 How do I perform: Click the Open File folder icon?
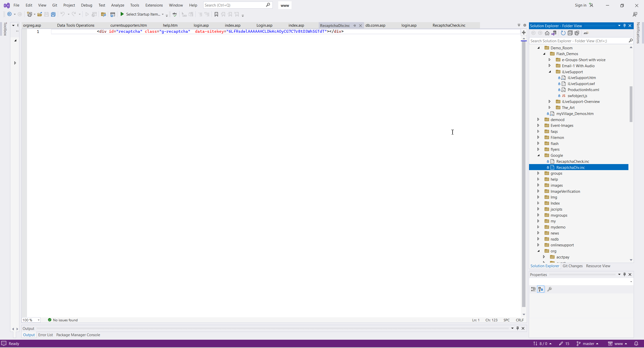(x=39, y=14)
